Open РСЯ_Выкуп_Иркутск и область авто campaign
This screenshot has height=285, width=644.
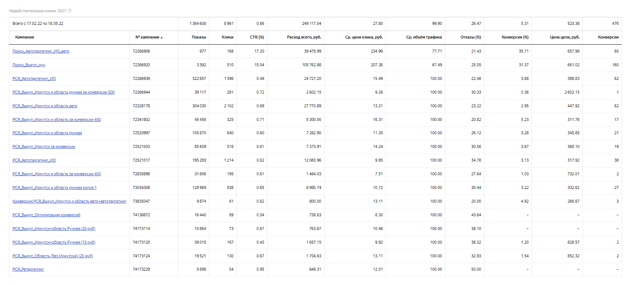click(x=45, y=106)
